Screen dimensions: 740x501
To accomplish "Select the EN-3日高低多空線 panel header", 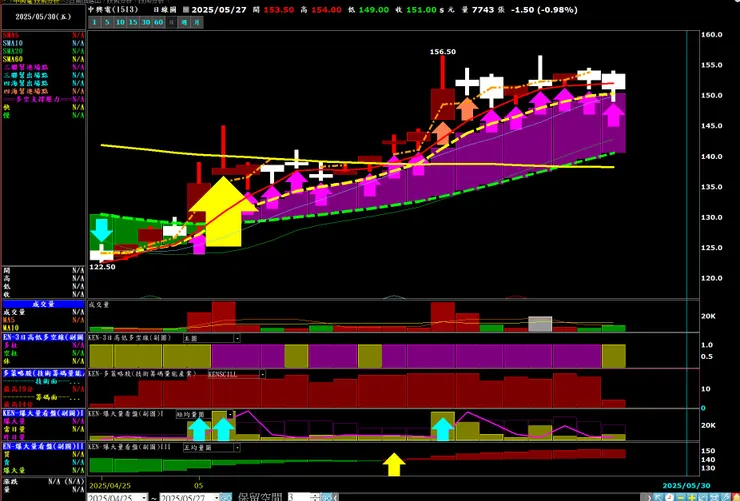I will [43, 337].
